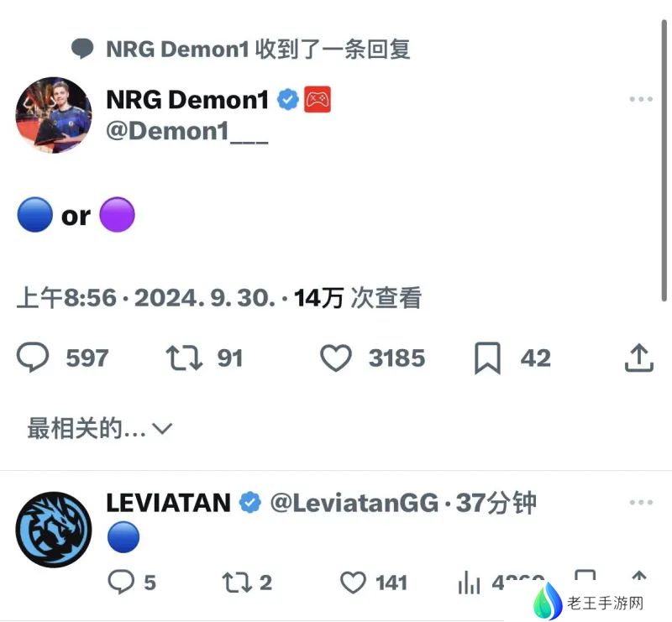Open the @LeviatanGG handle link
The height and width of the screenshot is (622, 672).
point(354,503)
